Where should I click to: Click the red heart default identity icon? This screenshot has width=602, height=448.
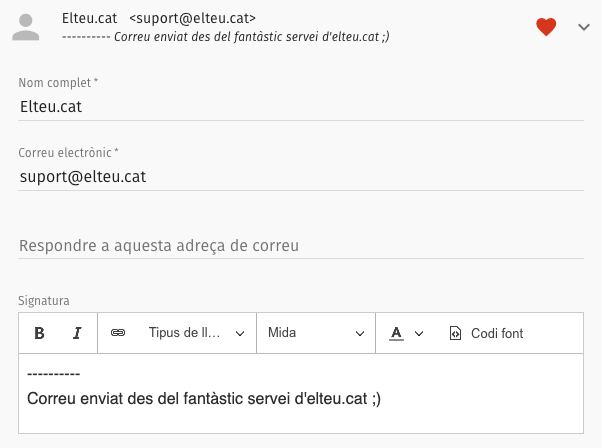click(x=546, y=27)
